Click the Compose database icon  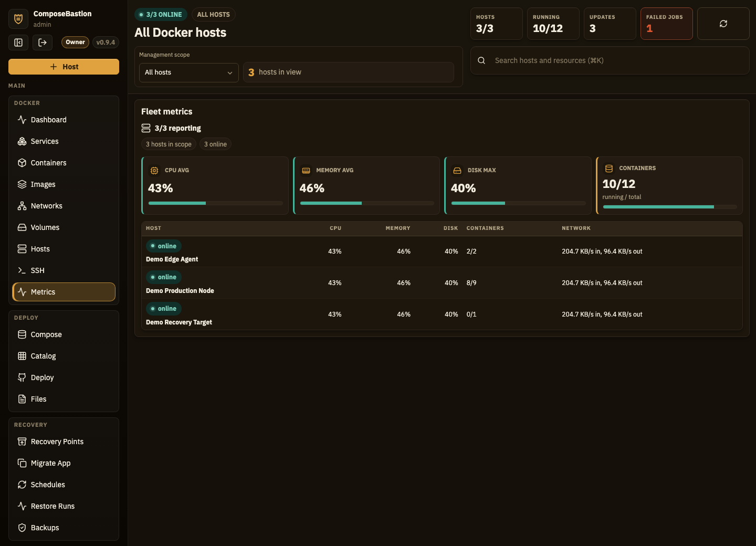(22, 334)
